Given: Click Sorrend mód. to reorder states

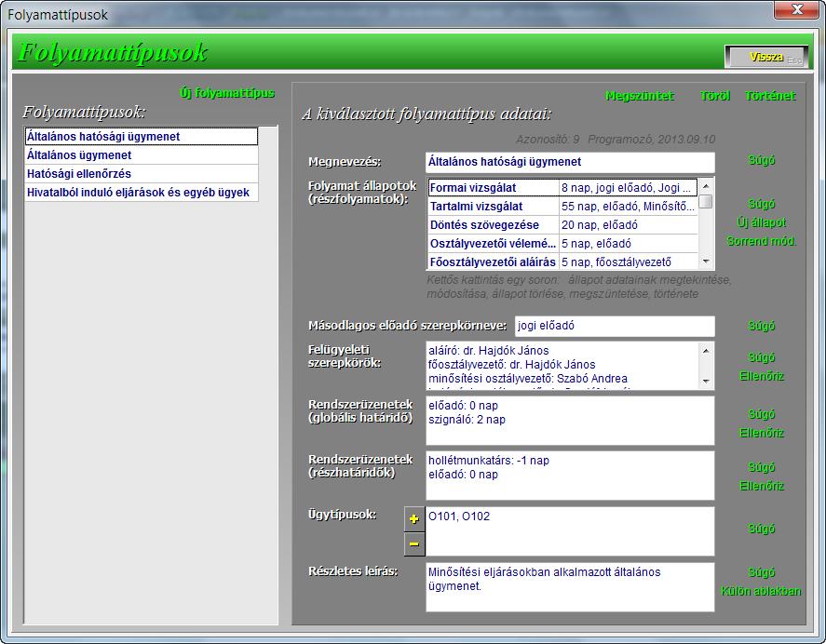Looking at the screenshot, I should point(762,241).
